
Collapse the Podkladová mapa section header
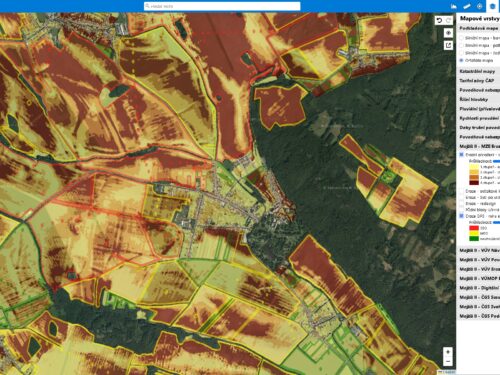pos(478,28)
